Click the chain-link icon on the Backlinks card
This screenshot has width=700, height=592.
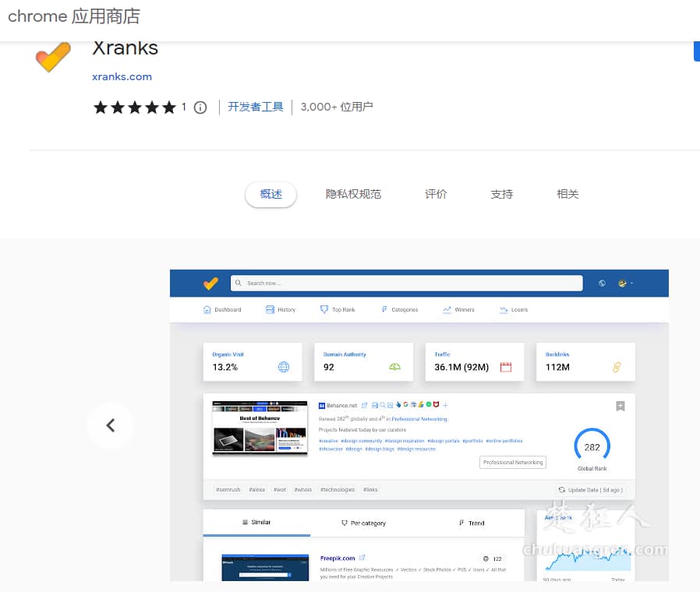pos(617,367)
